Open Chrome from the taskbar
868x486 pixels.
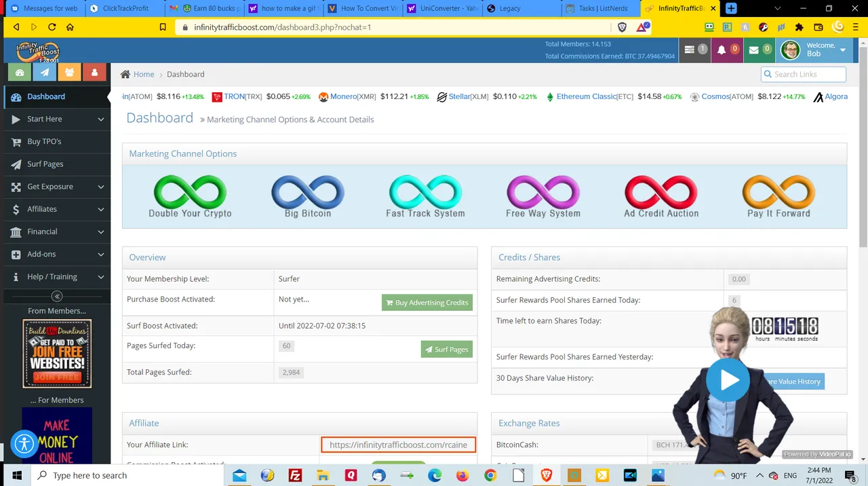coord(490,475)
